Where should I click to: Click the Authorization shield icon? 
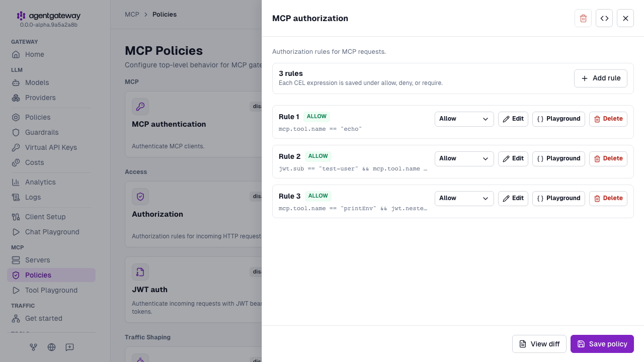140,197
